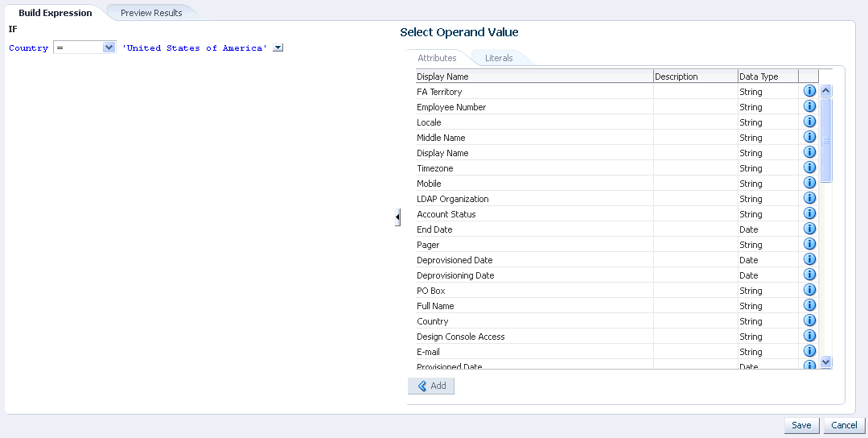View info for Country attribute row
This screenshot has width=868, height=438.
809,320
